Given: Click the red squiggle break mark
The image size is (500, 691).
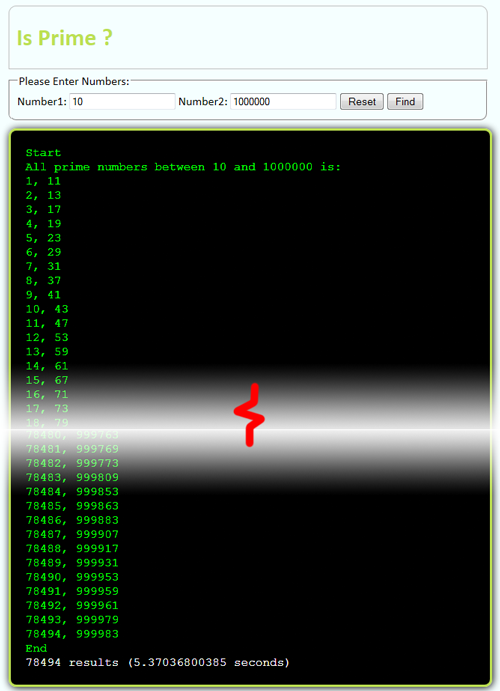Looking at the screenshot, I should (x=249, y=415).
